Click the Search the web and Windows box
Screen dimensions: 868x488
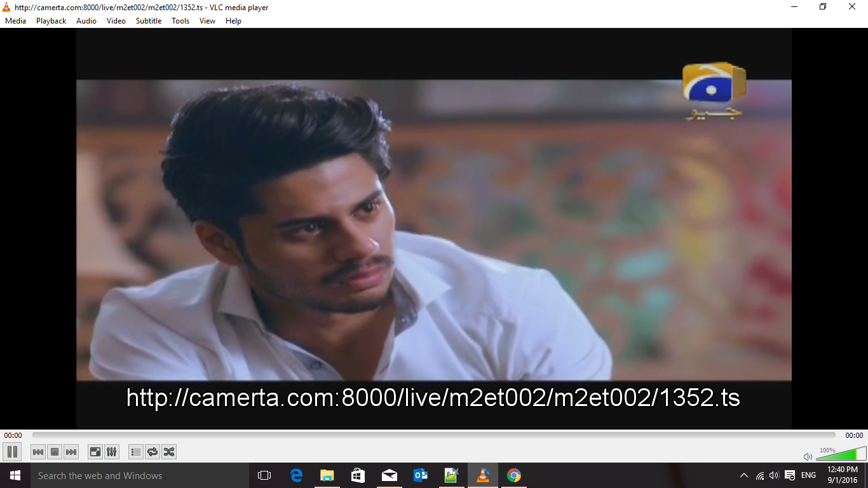(140, 475)
